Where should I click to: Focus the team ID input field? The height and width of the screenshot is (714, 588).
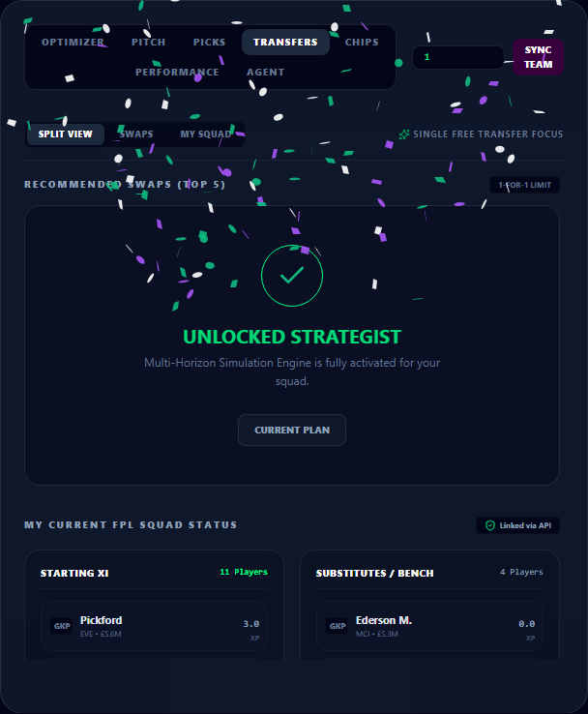pos(458,57)
